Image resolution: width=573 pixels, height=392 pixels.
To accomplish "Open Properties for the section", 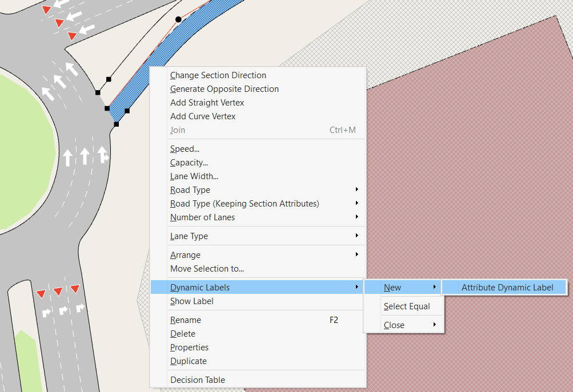I will click(189, 347).
